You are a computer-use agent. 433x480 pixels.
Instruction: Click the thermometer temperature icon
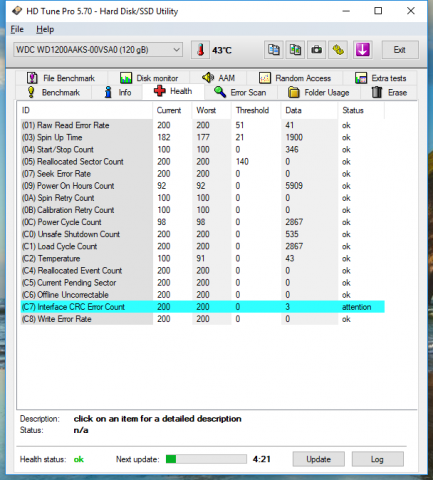pos(200,50)
